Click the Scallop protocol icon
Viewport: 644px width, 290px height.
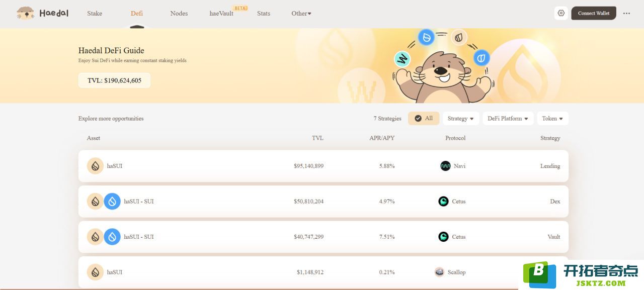click(x=439, y=272)
